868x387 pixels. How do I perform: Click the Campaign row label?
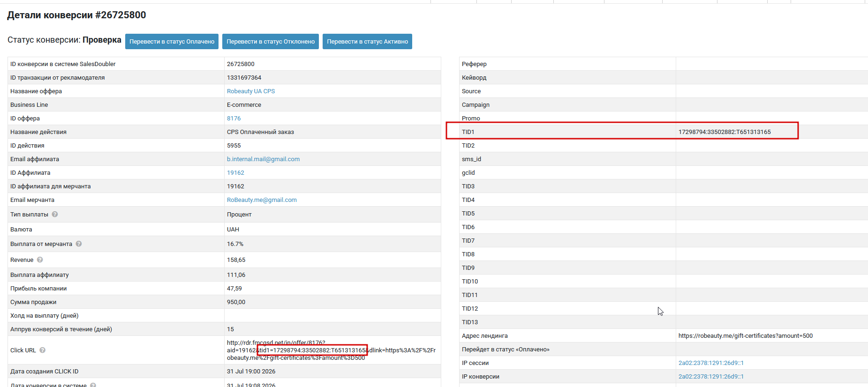coord(476,105)
